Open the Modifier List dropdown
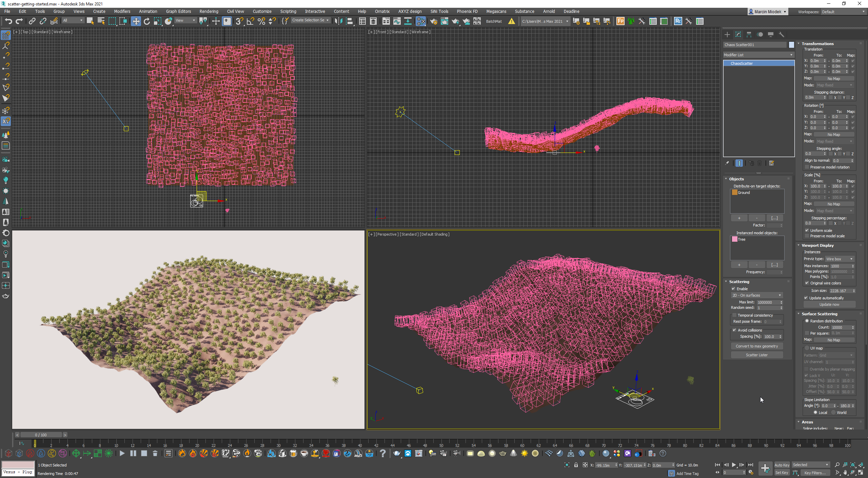Viewport: 868px width, 478px height. [758, 55]
